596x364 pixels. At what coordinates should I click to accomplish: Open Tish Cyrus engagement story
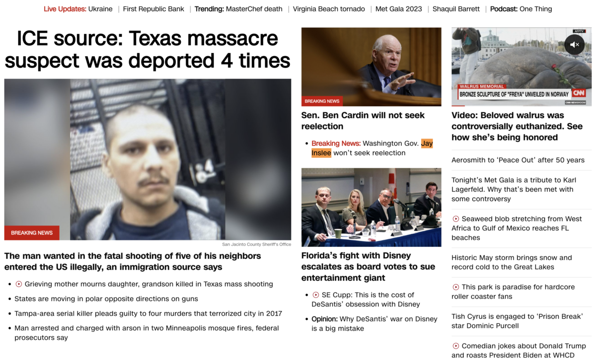(517, 321)
